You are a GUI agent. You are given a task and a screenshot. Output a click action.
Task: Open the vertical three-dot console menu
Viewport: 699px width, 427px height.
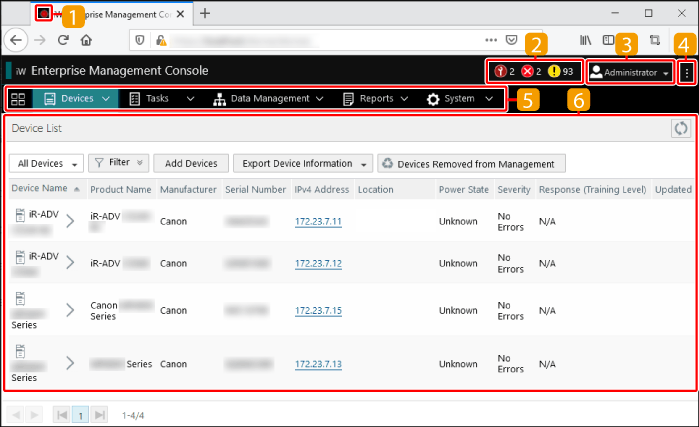point(687,72)
